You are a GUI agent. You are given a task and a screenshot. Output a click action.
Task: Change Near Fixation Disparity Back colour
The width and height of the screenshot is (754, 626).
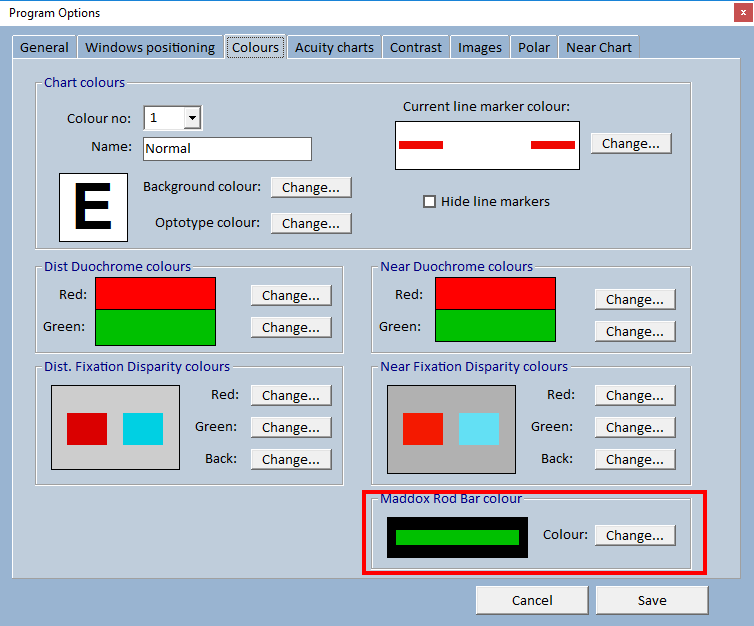635,459
